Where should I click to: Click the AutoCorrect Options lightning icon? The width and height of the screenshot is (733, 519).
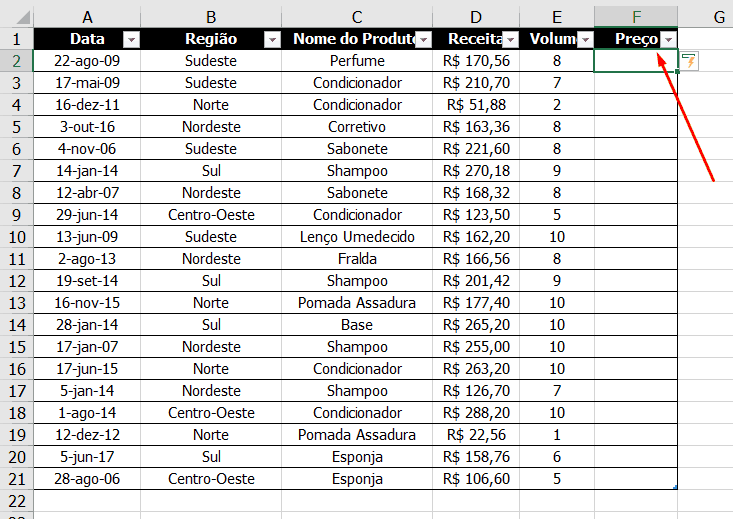click(x=689, y=62)
